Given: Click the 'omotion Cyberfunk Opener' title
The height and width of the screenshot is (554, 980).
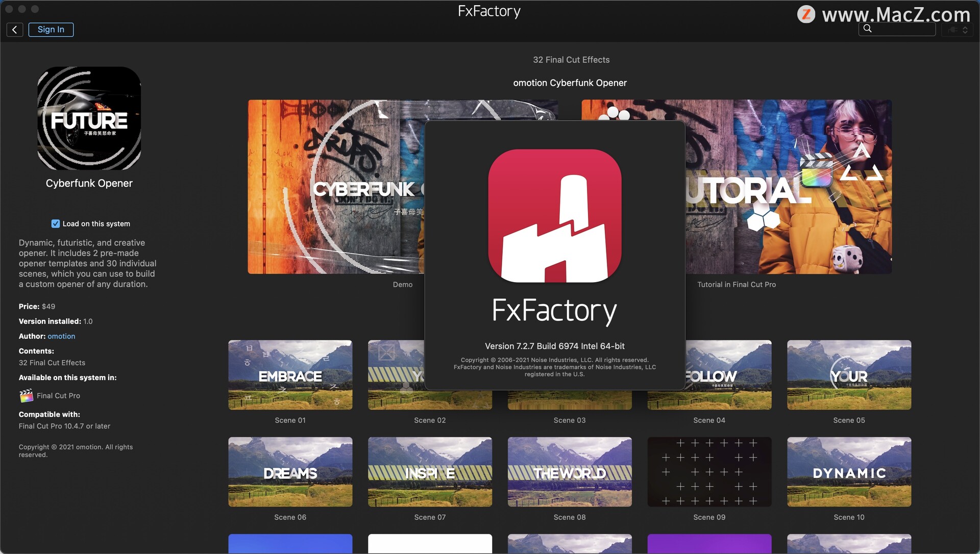Looking at the screenshot, I should [570, 83].
